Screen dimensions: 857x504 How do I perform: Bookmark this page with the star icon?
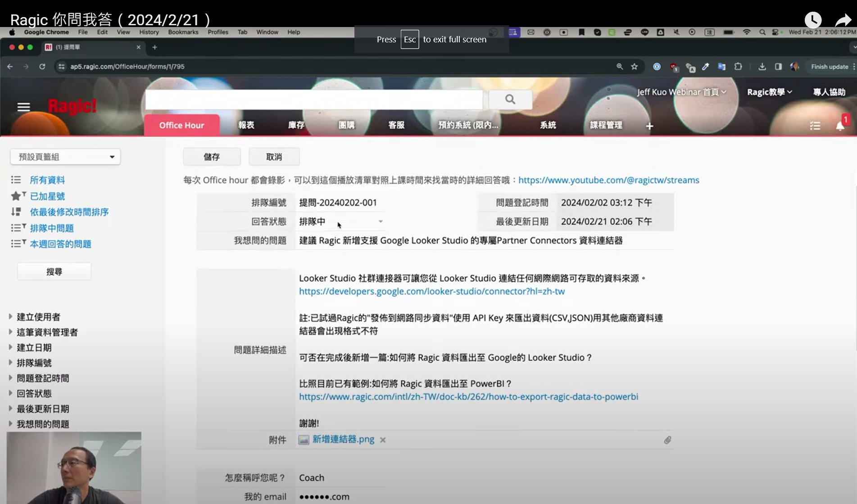[x=635, y=67]
